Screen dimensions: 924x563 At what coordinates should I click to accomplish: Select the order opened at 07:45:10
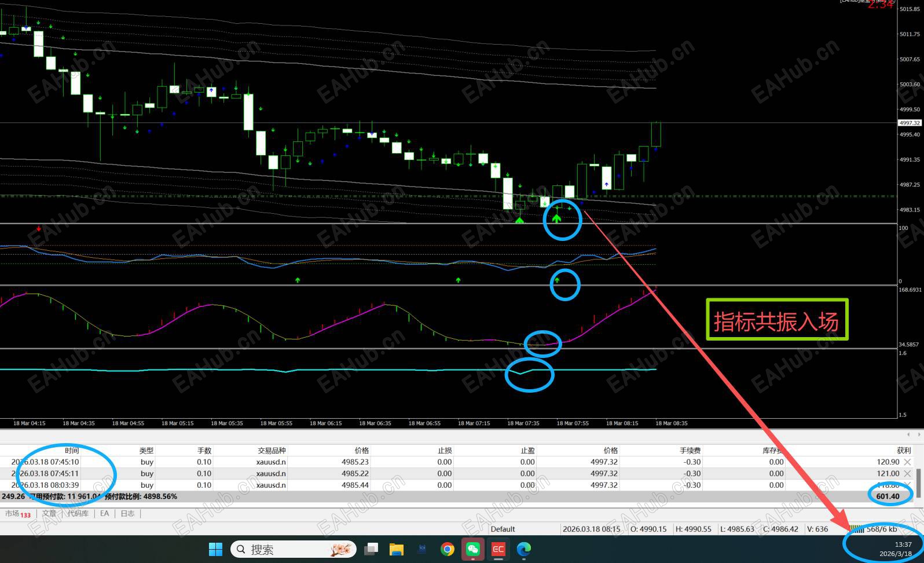pos(457,462)
